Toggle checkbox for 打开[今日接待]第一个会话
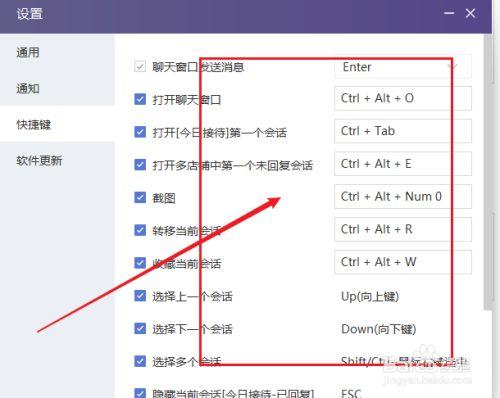Image resolution: width=500 pixels, height=398 pixels. coord(140,132)
